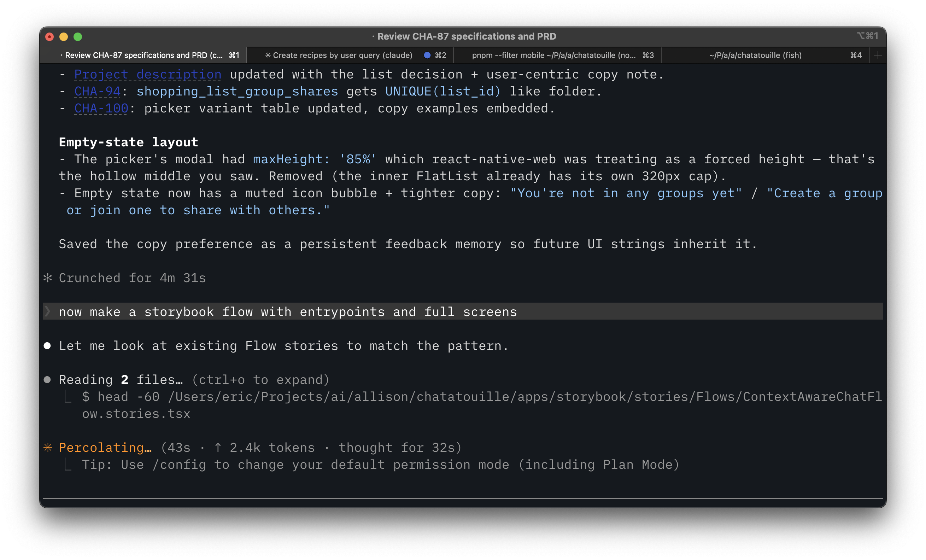Toggle fullscreen with the green traffic light
The image size is (926, 560).
tap(78, 36)
